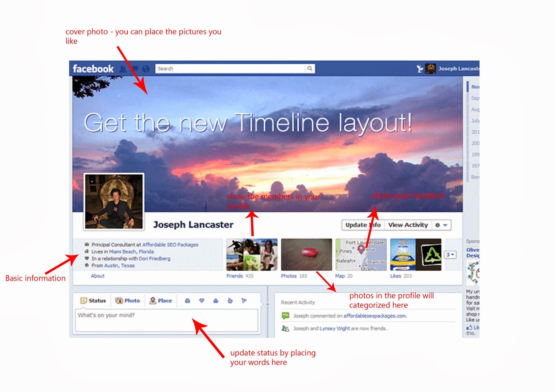
Task: Click the Like thumbs-up on ad
Action: pos(469,328)
